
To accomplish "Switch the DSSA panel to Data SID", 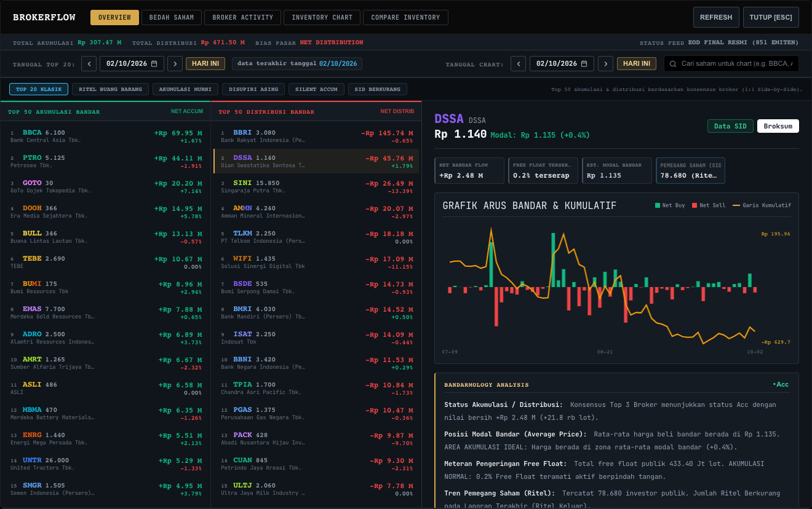I will 730,126.
